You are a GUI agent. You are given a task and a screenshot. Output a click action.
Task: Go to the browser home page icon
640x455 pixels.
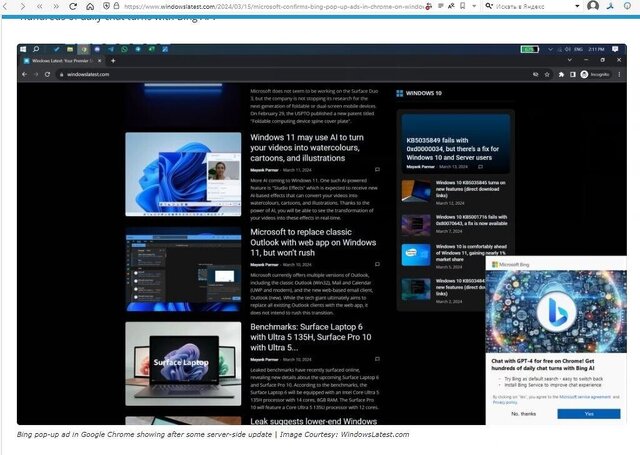[x=90, y=6]
